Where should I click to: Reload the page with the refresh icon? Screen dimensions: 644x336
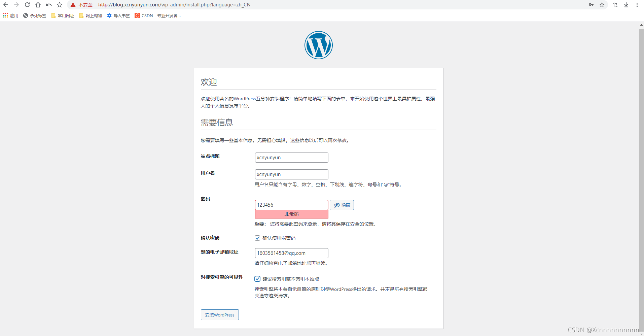[x=27, y=5]
